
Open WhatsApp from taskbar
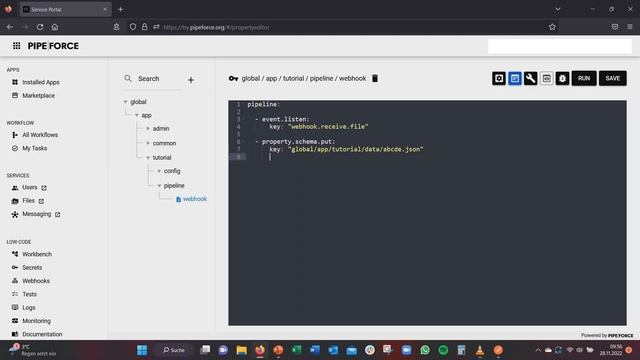tap(425, 350)
